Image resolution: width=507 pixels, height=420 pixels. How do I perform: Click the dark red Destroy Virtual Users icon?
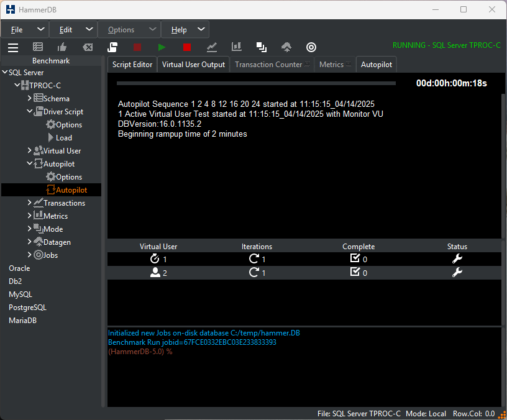pyautogui.click(x=137, y=47)
